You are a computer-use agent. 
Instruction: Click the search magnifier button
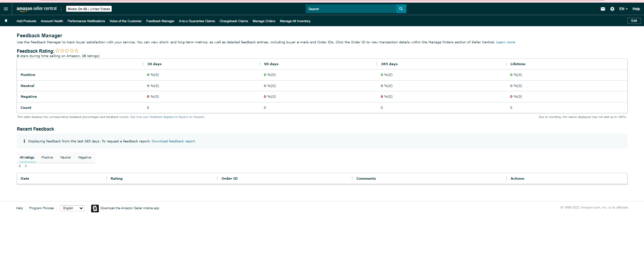click(401, 9)
